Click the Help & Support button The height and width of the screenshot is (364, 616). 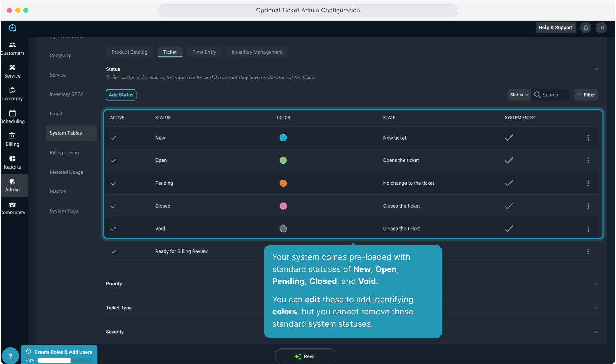click(x=555, y=28)
